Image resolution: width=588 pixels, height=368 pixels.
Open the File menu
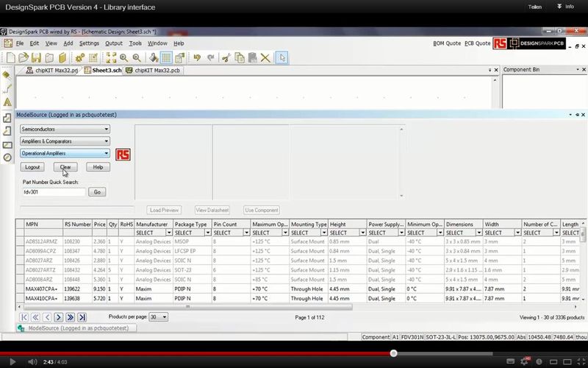click(20, 43)
